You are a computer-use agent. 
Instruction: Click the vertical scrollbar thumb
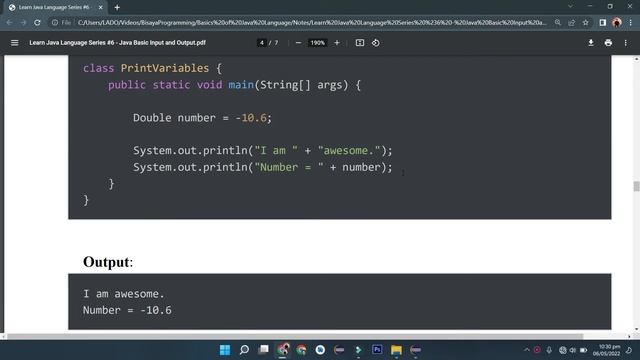(636, 186)
